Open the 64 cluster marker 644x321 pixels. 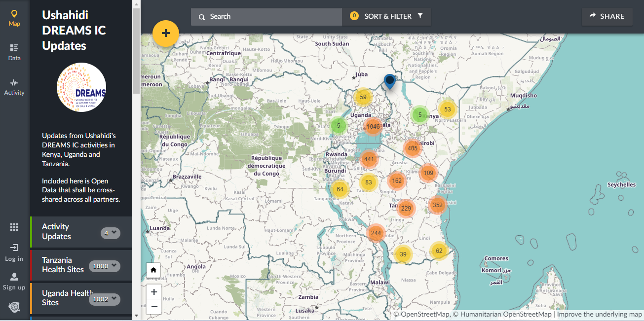[x=340, y=189]
